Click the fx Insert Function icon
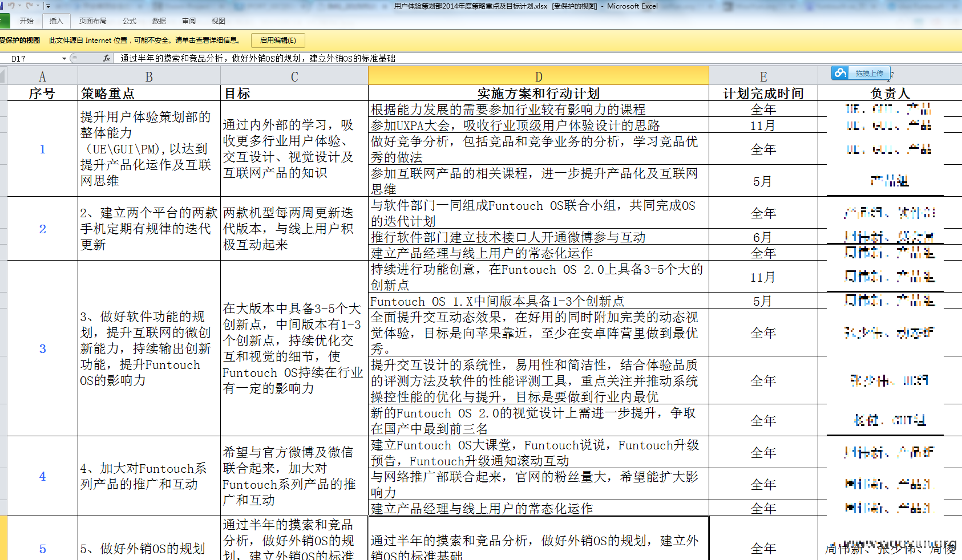 pyautogui.click(x=107, y=58)
